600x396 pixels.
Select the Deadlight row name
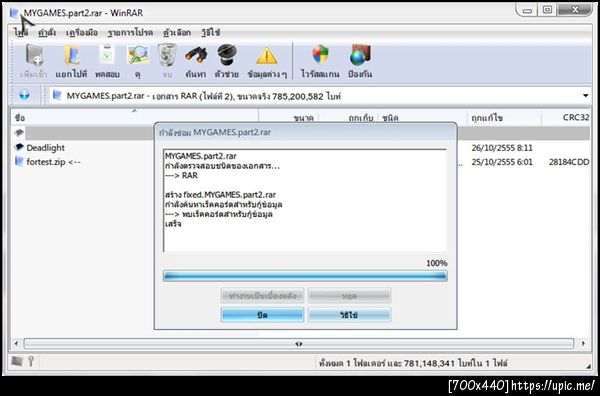coord(46,148)
